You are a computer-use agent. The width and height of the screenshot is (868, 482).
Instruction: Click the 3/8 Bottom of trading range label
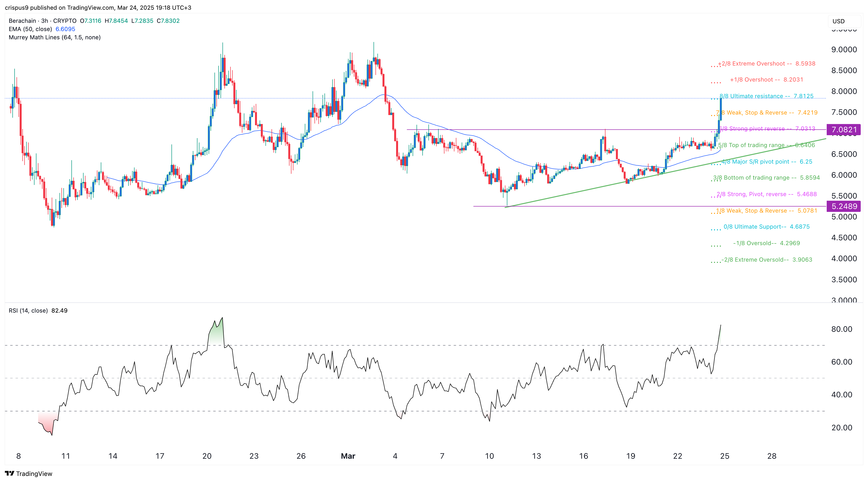[766, 178]
